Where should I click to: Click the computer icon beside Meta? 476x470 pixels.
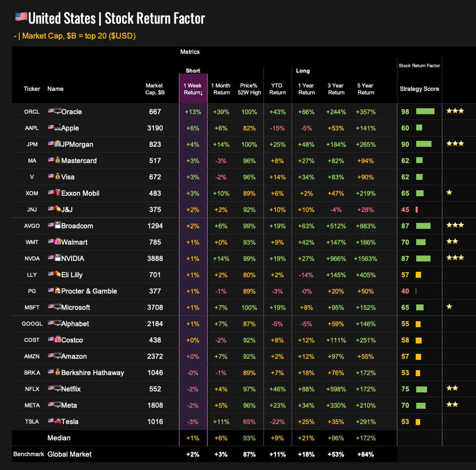[x=58, y=404]
